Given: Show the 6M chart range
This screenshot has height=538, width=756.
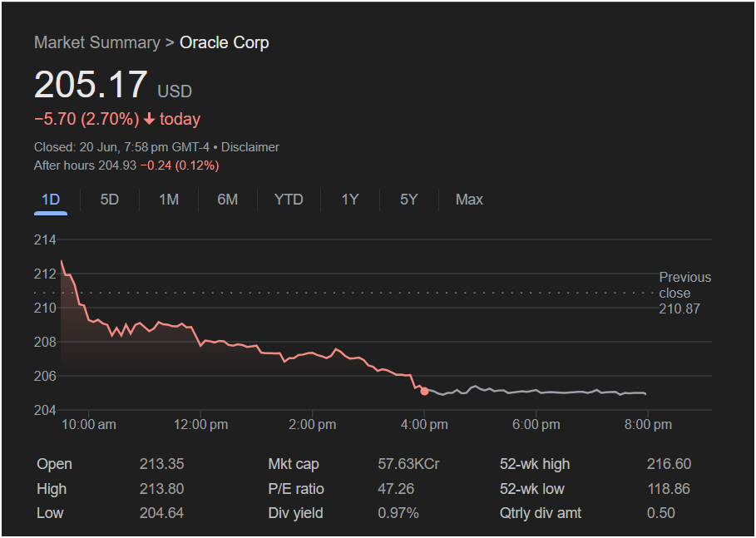Looking at the screenshot, I should (228, 200).
